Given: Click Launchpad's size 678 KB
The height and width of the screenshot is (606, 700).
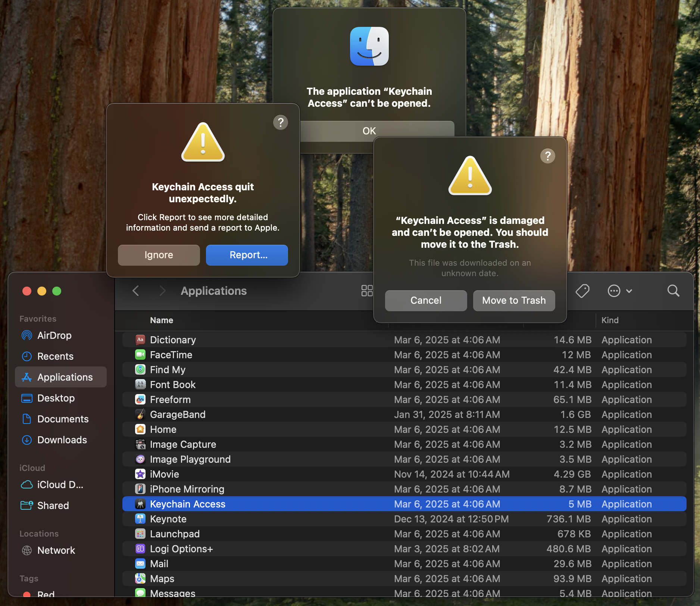Looking at the screenshot, I should click(574, 534).
